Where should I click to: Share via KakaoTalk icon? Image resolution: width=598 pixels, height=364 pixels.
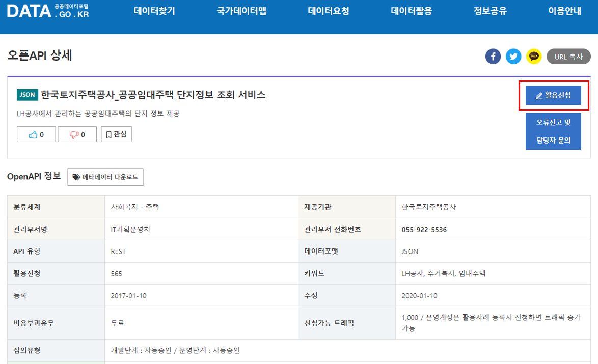(534, 57)
